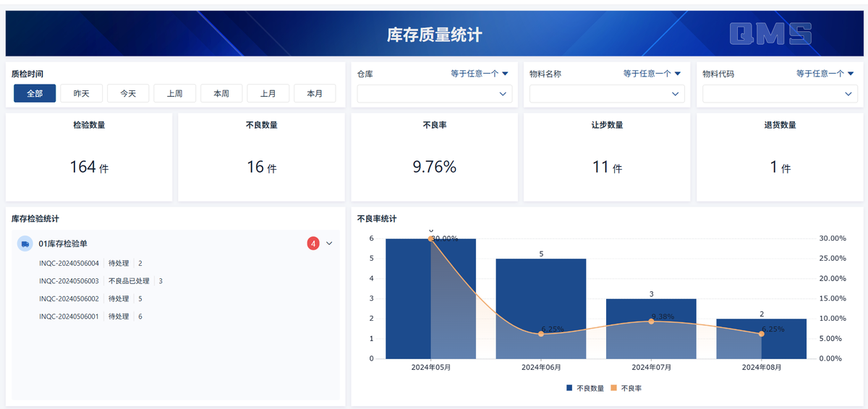Click the 2024年07月 bar labeled 3
Image resolution: width=868 pixels, height=409 pixels.
click(651, 329)
